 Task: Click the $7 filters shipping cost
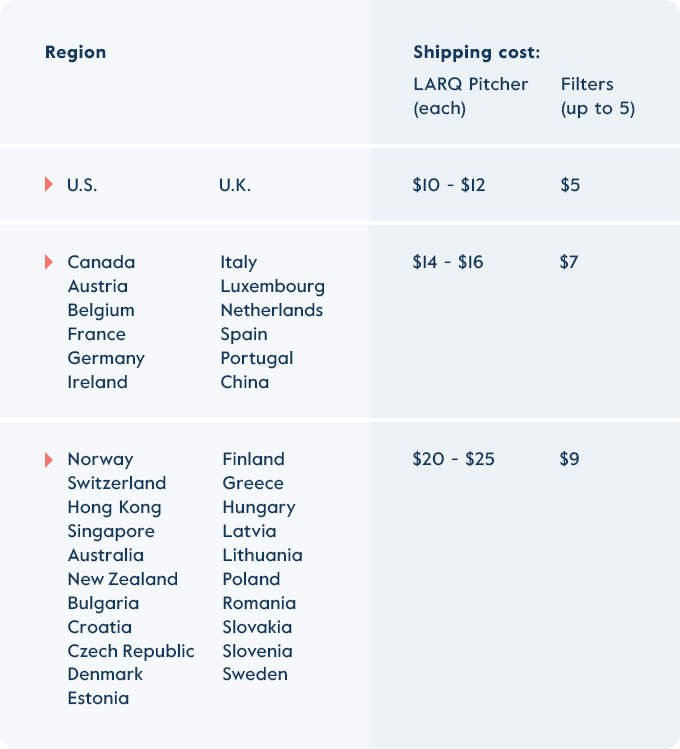tap(569, 262)
